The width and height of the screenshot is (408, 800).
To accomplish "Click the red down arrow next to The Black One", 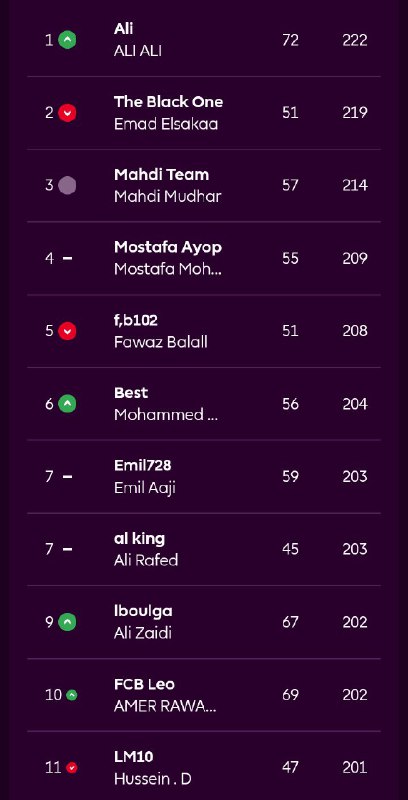I will [x=67, y=113].
